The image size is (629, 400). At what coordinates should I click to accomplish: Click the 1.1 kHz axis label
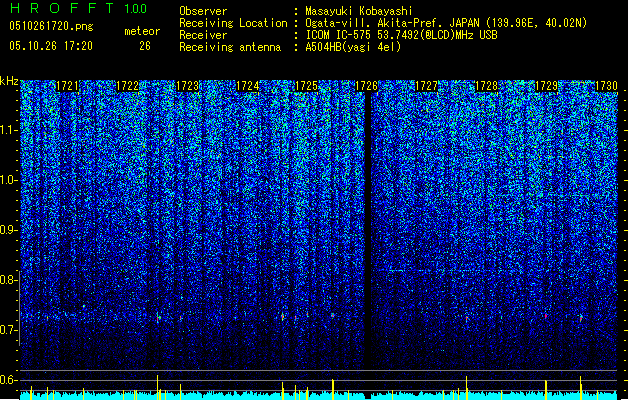(x=8, y=131)
